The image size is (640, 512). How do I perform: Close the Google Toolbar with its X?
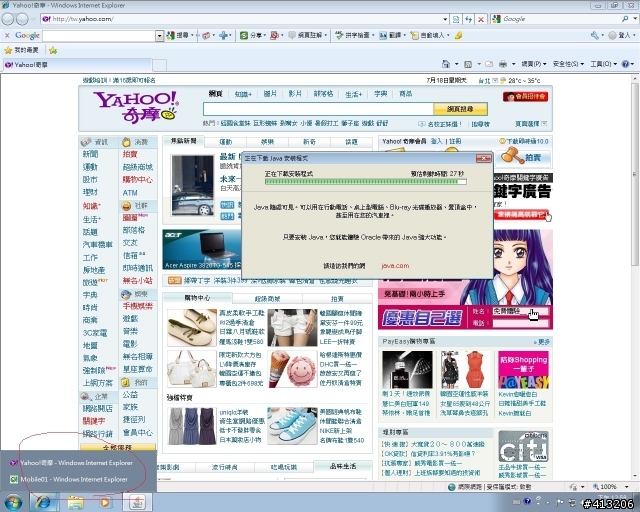click(x=7, y=36)
